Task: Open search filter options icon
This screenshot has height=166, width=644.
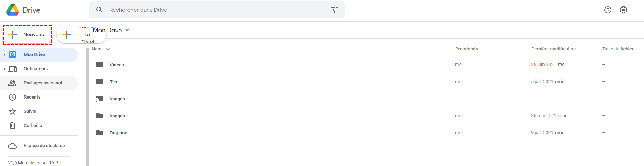Action: point(335,10)
